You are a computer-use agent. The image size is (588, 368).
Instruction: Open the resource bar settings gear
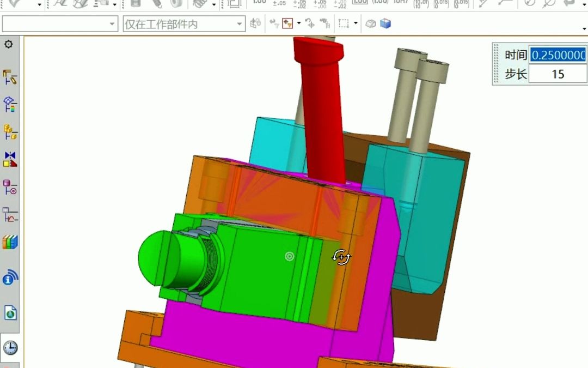8,44
